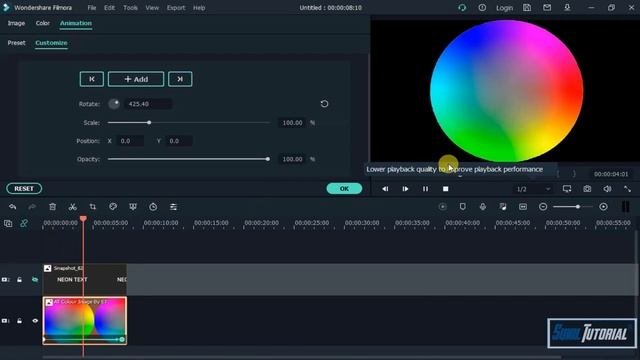Add a marker with shield icon

click(x=462, y=207)
